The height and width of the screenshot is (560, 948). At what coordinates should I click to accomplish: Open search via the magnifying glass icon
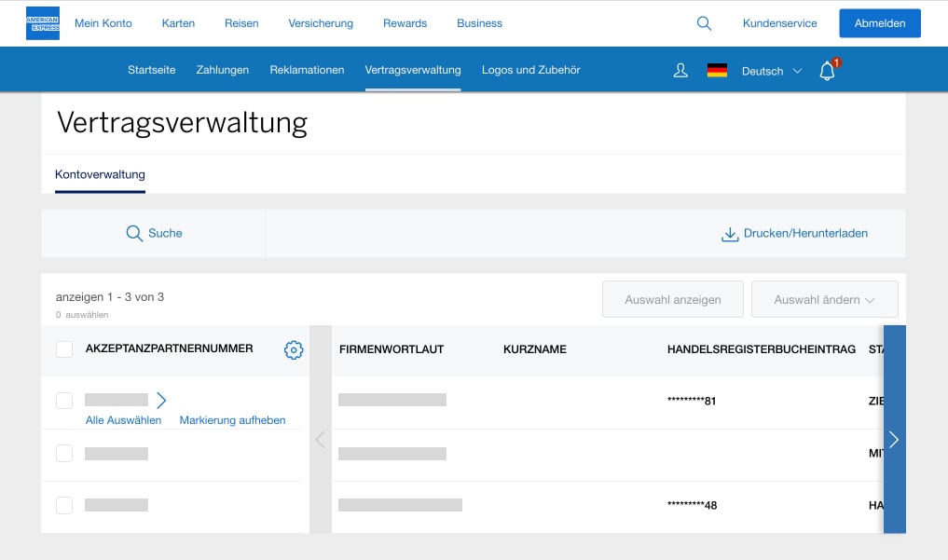pos(704,22)
